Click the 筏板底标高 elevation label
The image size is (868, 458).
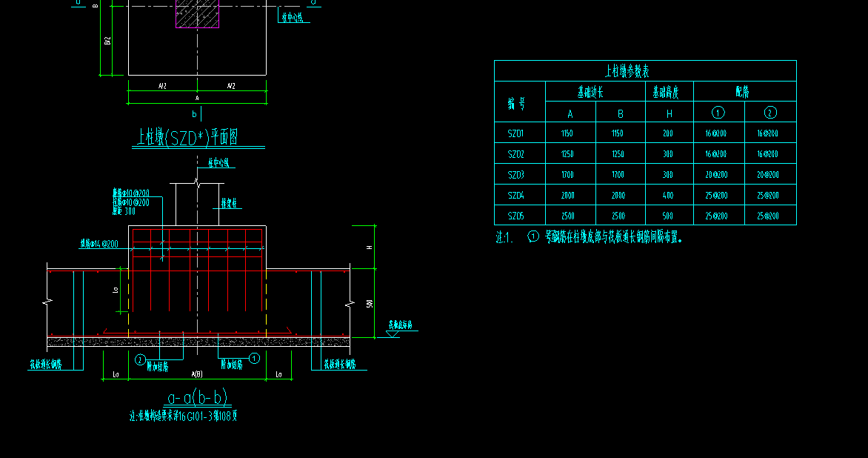pyautogui.click(x=400, y=325)
